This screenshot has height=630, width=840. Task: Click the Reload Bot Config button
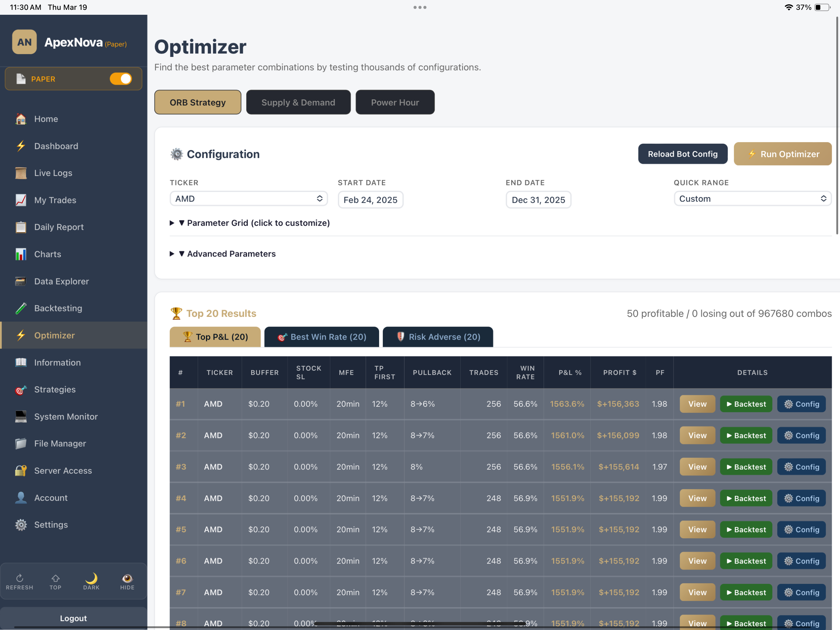pos(683,154)
